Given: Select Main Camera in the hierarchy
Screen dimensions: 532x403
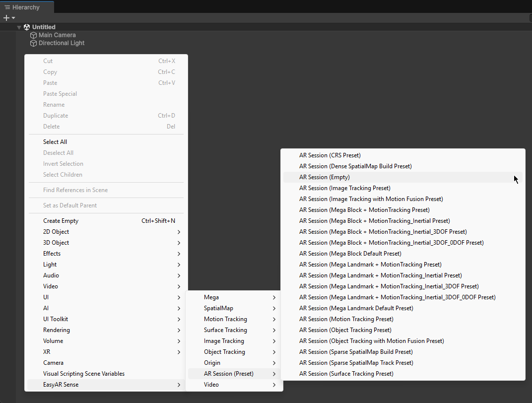Looking at the screenshot, I should pos(57,35).
